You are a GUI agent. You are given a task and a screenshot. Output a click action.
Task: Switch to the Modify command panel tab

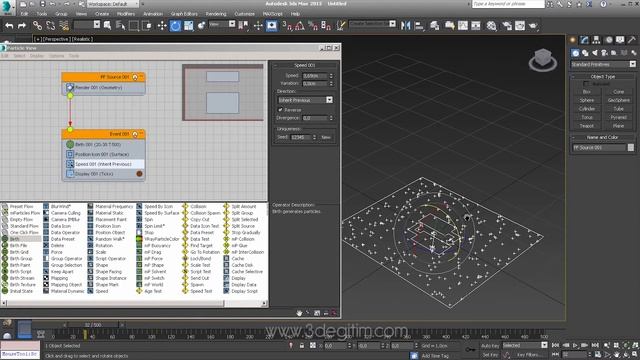[584, 40]
